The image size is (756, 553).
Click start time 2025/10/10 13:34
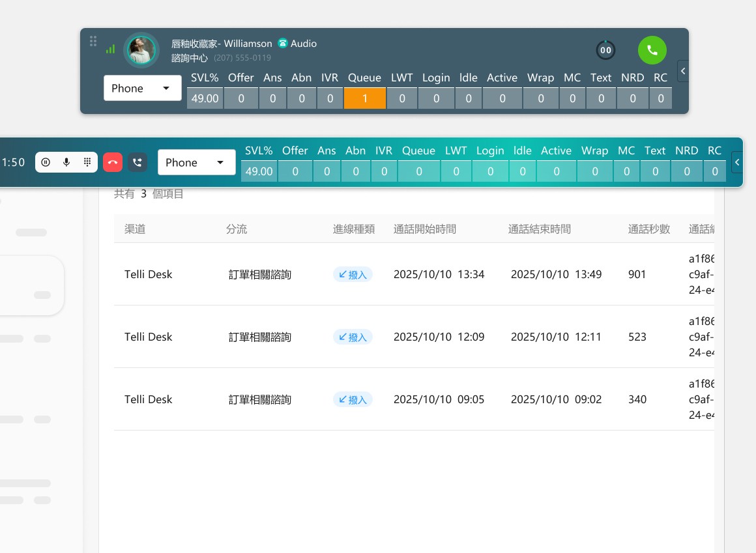(x=439, y=274)
